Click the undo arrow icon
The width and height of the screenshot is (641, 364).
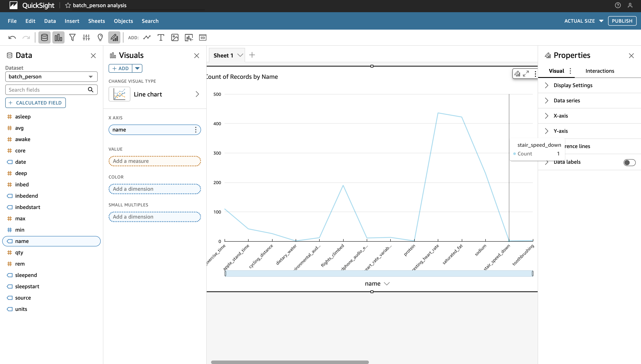(12, 38)
